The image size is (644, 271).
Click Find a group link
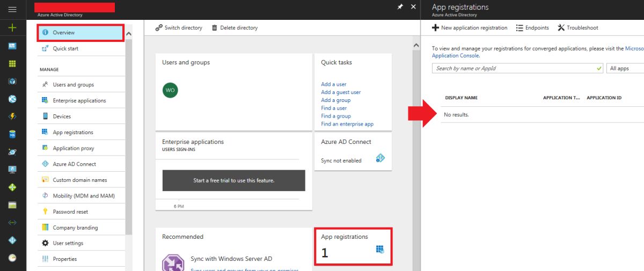click(336, 116)
